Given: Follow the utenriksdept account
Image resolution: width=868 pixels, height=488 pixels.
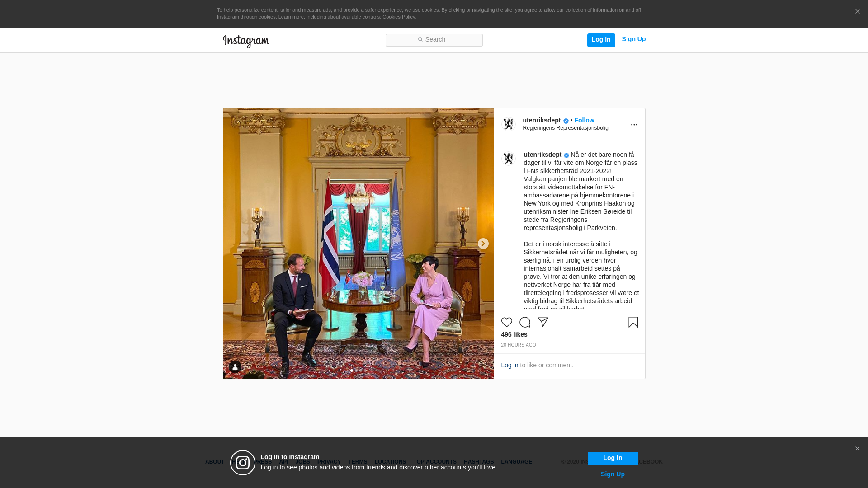Looking at the screenshot, I should tap(584, 120).
